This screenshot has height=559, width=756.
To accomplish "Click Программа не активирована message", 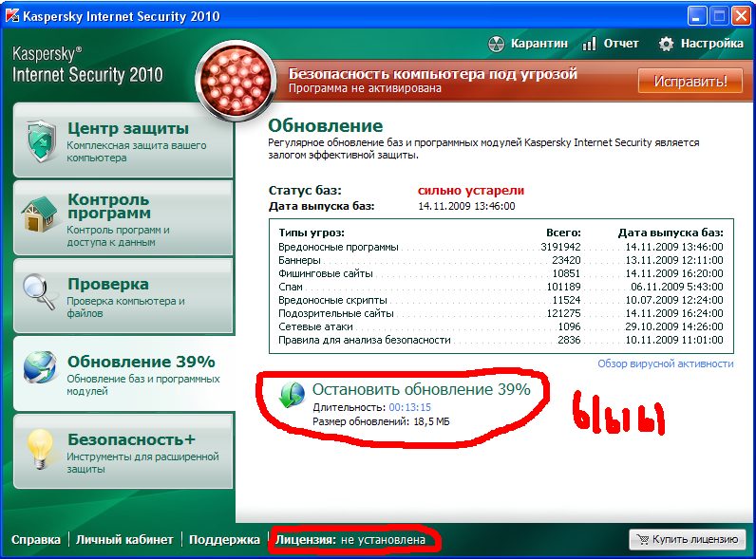I will tap(365, 88).
